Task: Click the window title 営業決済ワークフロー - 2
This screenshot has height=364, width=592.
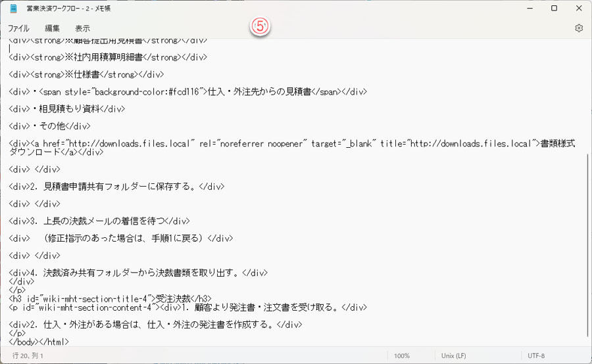Action: pyautogui.click(x=68, y=9)
